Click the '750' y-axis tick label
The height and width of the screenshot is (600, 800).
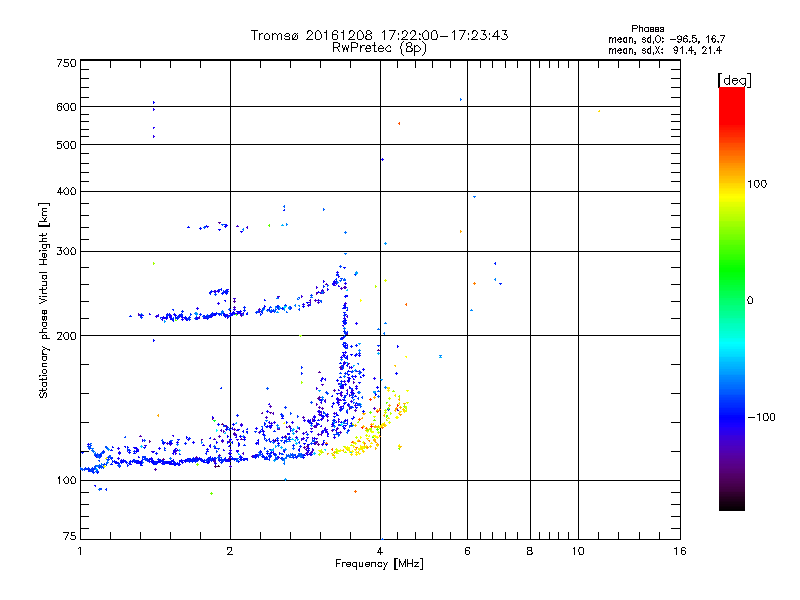(67, 63)
